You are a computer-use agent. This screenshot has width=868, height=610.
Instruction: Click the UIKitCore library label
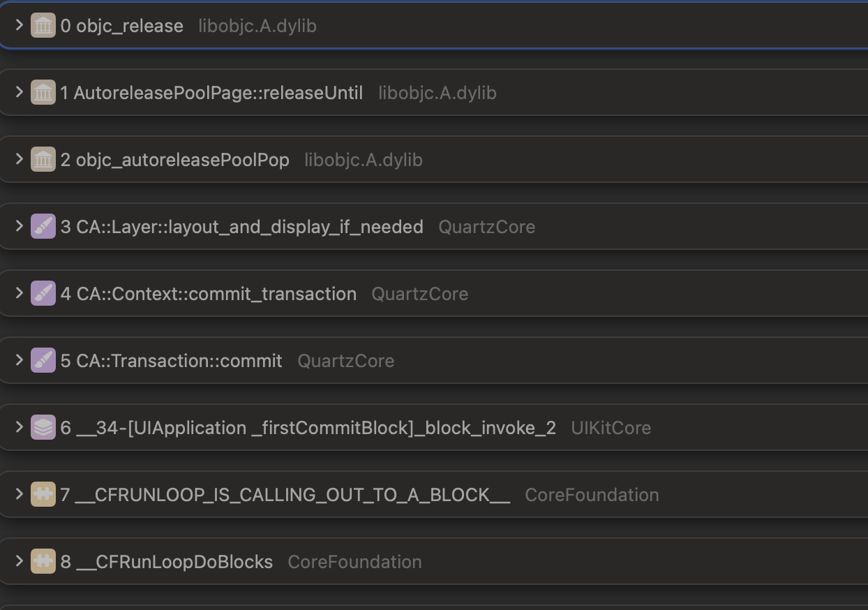(x=611, y=428)
